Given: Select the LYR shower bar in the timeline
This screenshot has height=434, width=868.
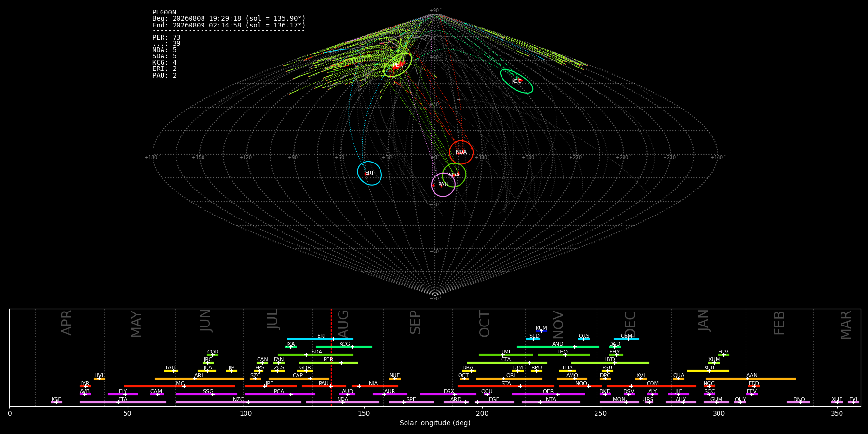Looking at the screenshot, I should (85, 386).
